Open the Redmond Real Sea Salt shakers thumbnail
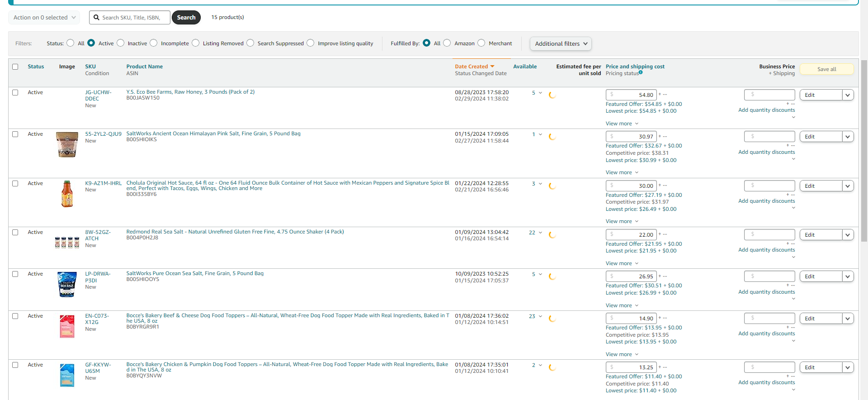Image resolution: width=868 pixels, height=400 pixels. coord(67,243)
